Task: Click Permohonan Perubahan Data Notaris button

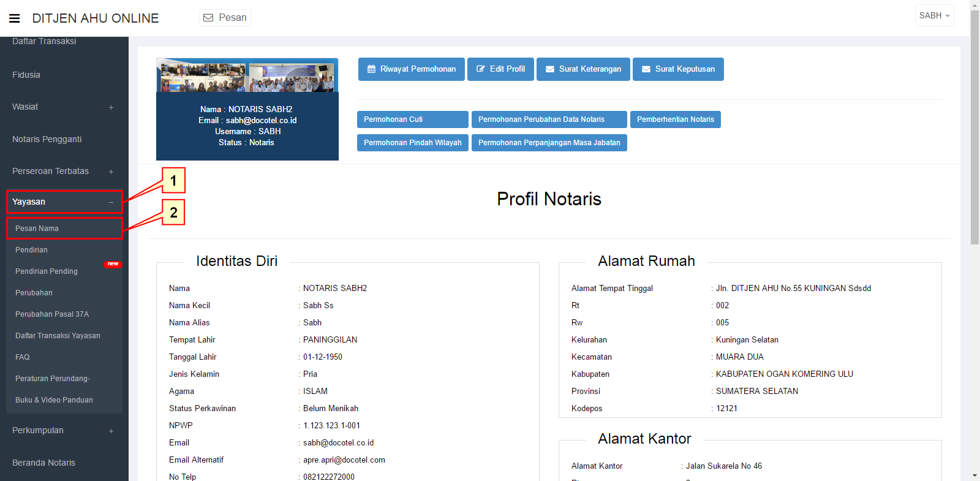Action: click(x=549, y=119)
